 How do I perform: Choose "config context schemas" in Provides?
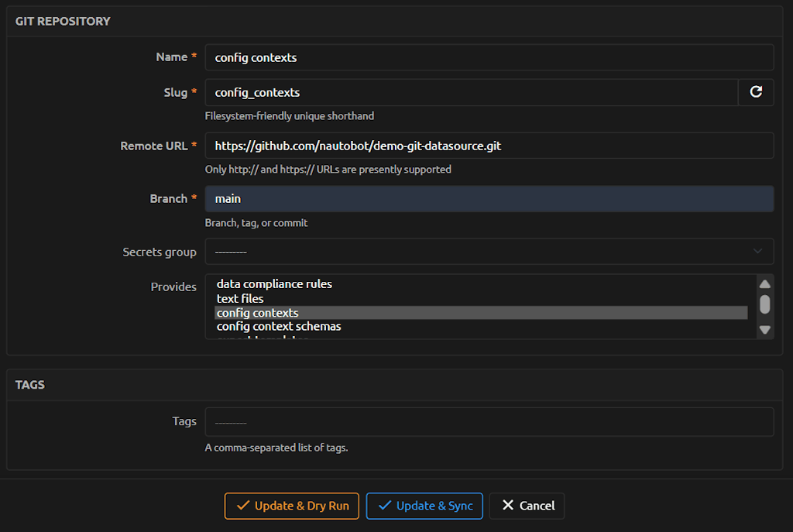[279, 327]
